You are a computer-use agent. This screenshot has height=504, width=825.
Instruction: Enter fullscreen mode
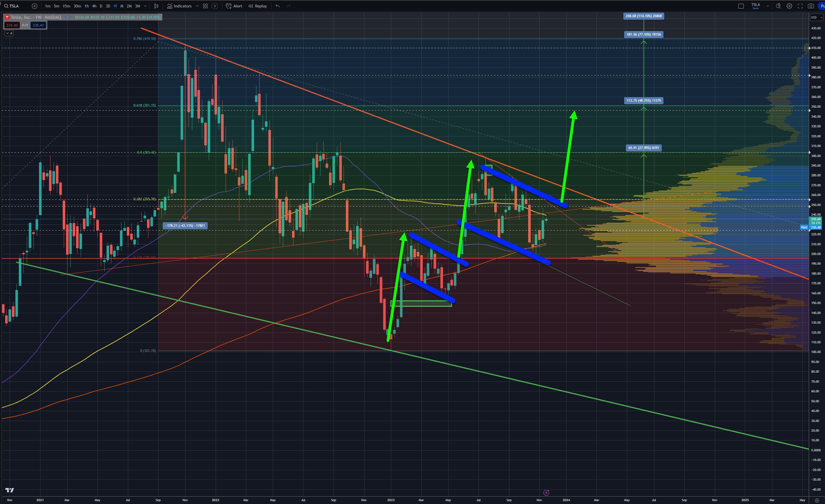(x=800, y=6)
